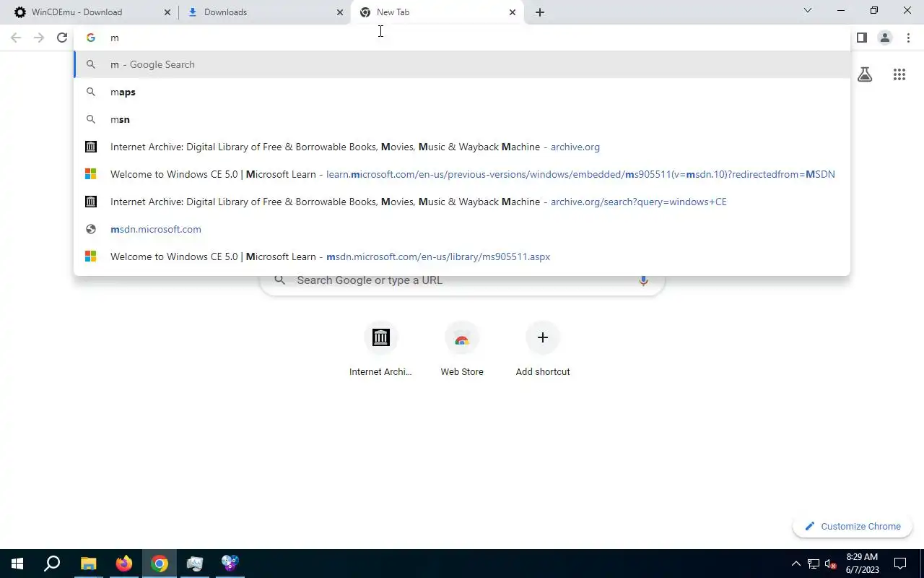Open File Explorer from taskbar
Viewport: 924px width, 578px height.
click(88, 564)
